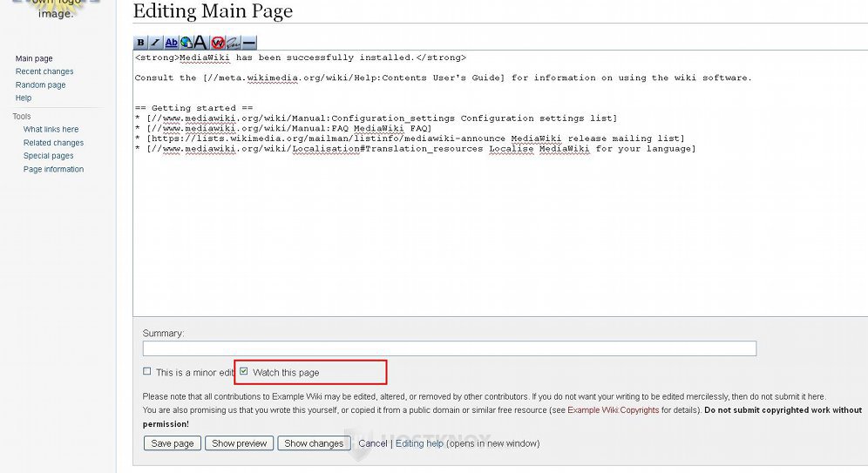Click the 'MediaWiki has been successfully installed' line
The image size is (868, 473).
point(301,57)
